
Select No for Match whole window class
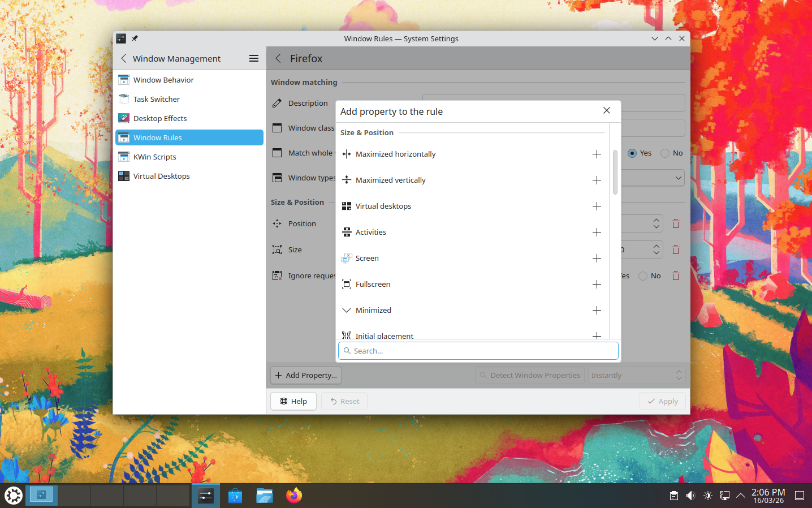[665, 153]
